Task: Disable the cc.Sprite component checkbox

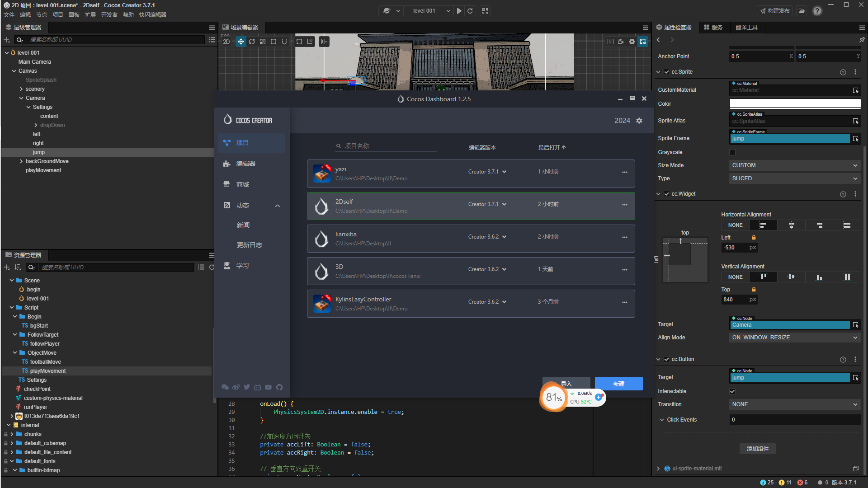Action: point(666,72)
